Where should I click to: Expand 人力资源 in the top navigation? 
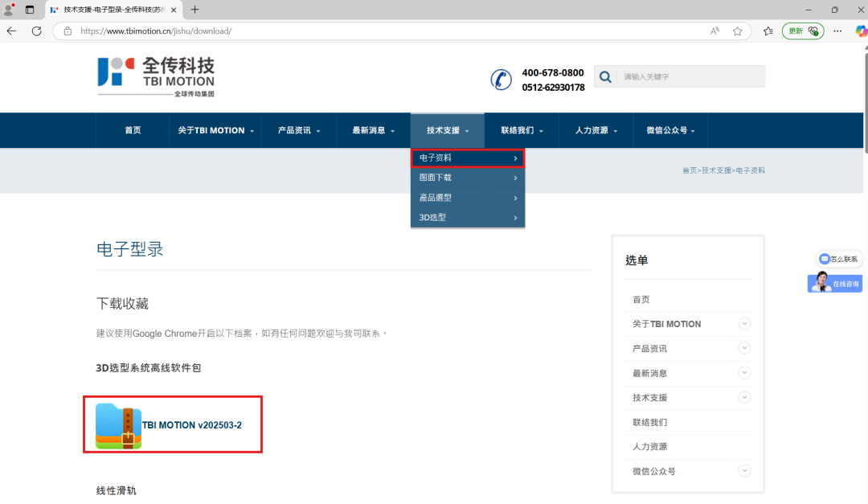[596, 130]
